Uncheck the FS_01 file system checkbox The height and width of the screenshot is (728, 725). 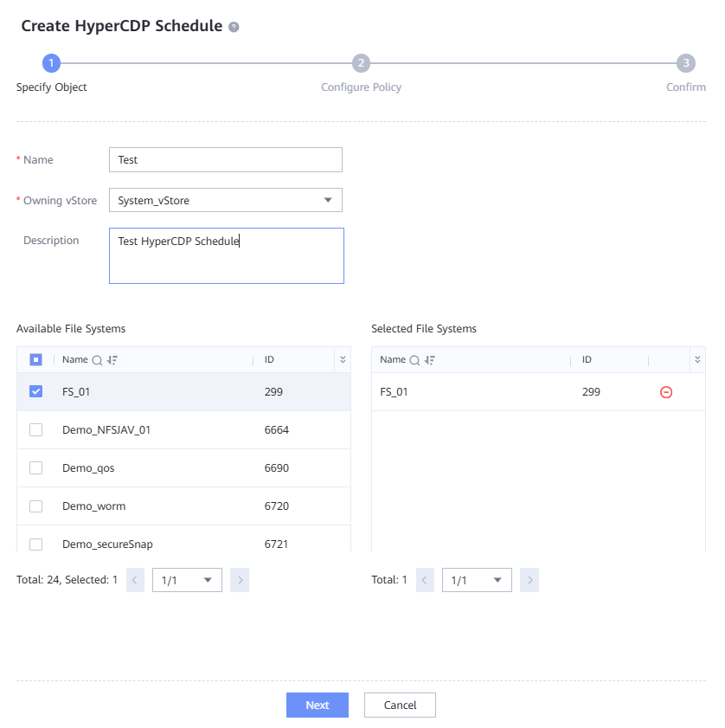coord(35,391)
